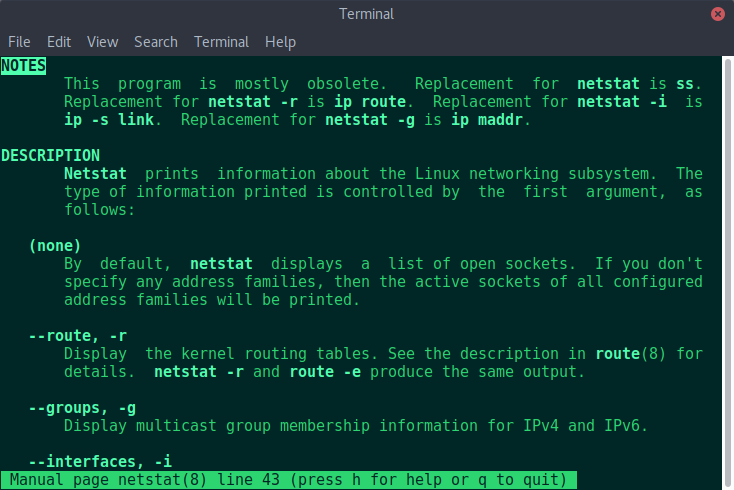Click the --interfaces, -i option text
This screenshot has width=734, height=490.
coord(100,461)
